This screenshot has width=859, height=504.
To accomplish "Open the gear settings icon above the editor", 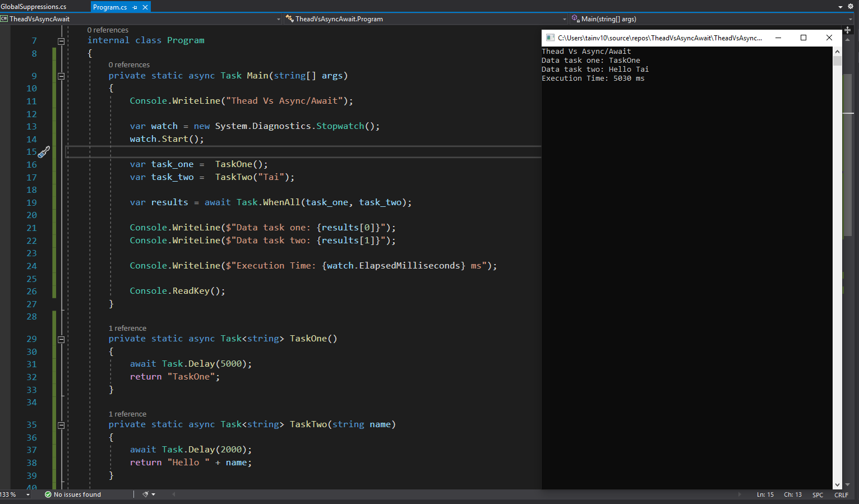I will (x=850, y=7).
